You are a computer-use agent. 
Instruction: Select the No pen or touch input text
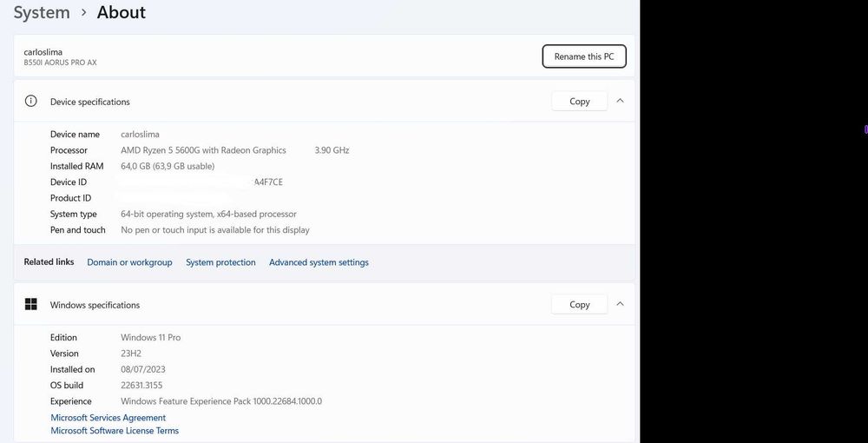[x=215, y=230]
